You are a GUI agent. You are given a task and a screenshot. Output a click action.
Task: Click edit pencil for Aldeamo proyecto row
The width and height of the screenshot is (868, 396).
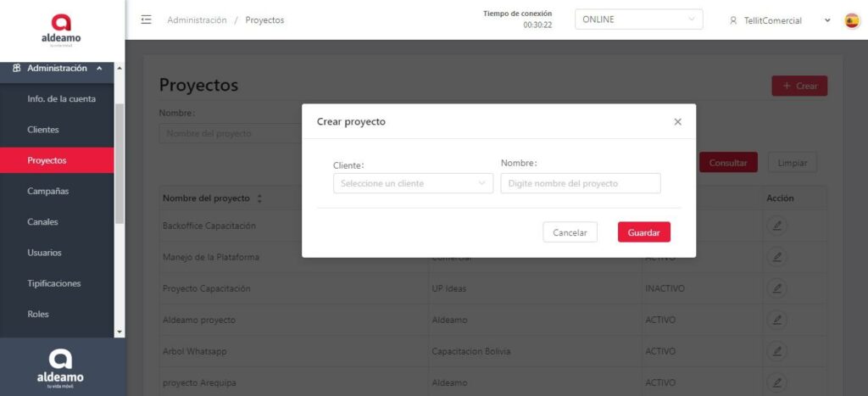[x=776, y=320]
